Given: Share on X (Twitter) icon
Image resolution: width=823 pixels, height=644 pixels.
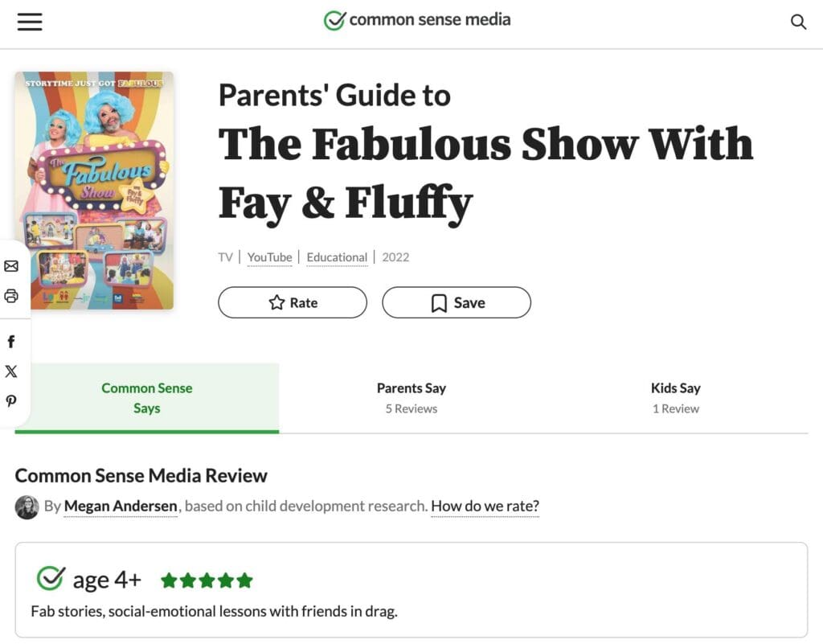Looking at the screenshot, I should click(11, 371).
